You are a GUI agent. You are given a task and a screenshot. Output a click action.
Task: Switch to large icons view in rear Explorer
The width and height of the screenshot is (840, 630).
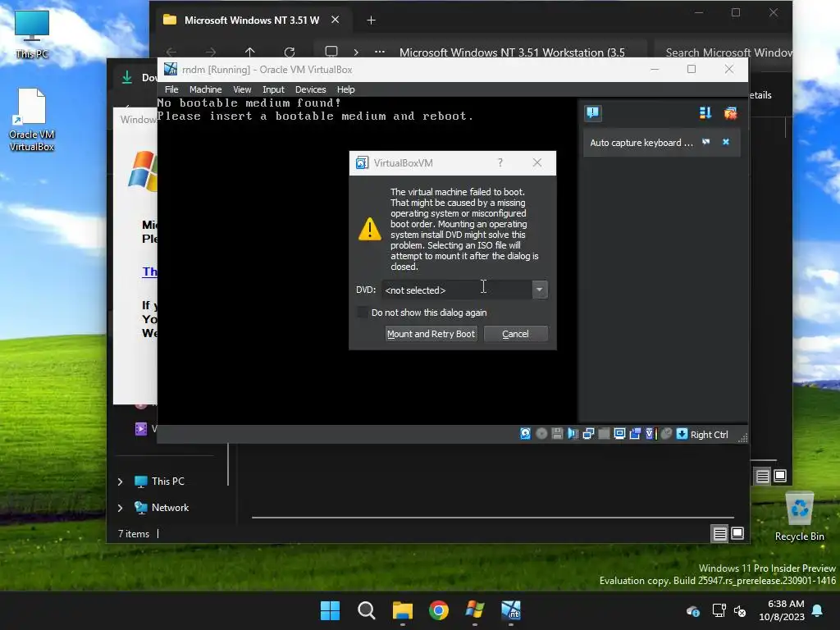(x=780, y=476)
